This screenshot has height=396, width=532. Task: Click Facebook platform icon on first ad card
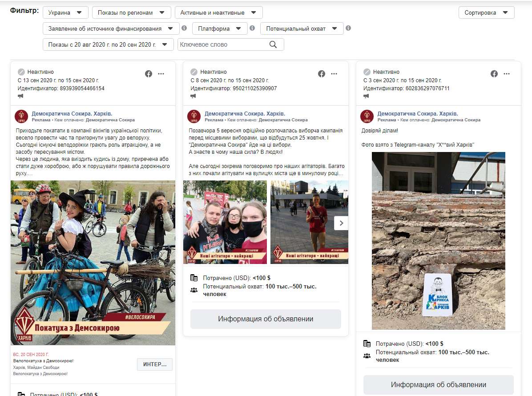click(x=149, y=74)
